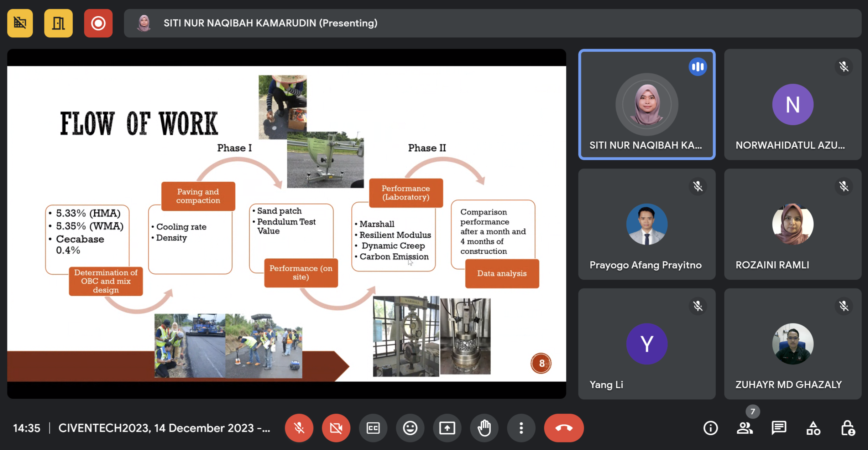This screenshot has height=450, width=868.
Task: Click the yellow door icon button
Action: click(x=58, y=24)
